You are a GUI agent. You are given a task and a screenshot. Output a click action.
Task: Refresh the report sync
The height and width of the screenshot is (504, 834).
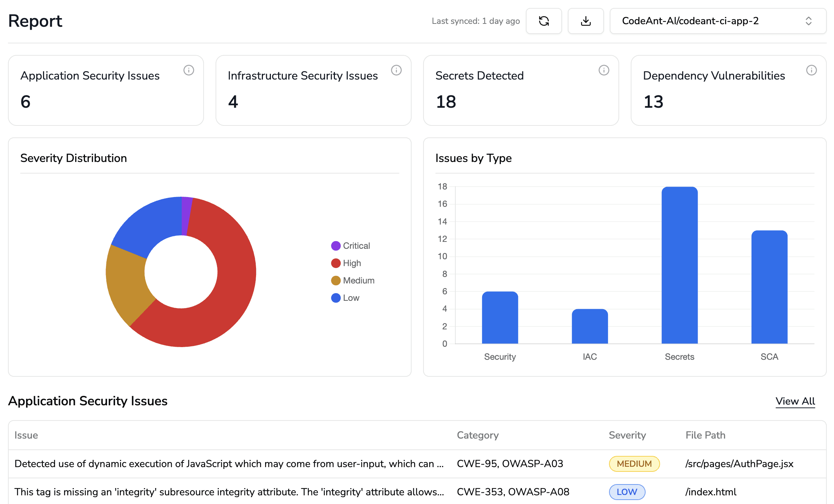(544, 21)
